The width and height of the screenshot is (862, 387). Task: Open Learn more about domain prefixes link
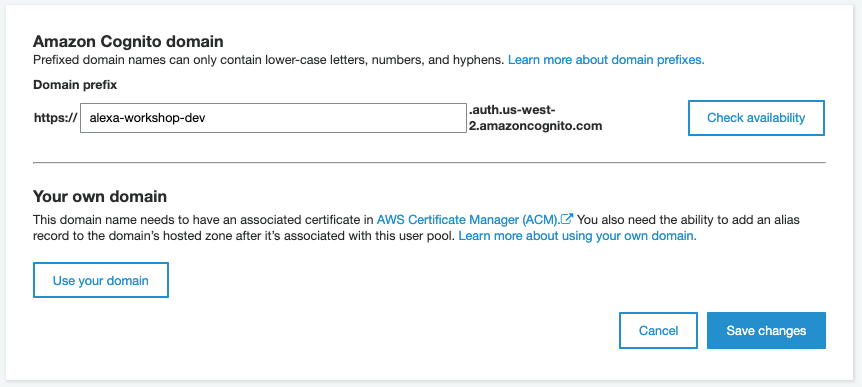point(606,60)
